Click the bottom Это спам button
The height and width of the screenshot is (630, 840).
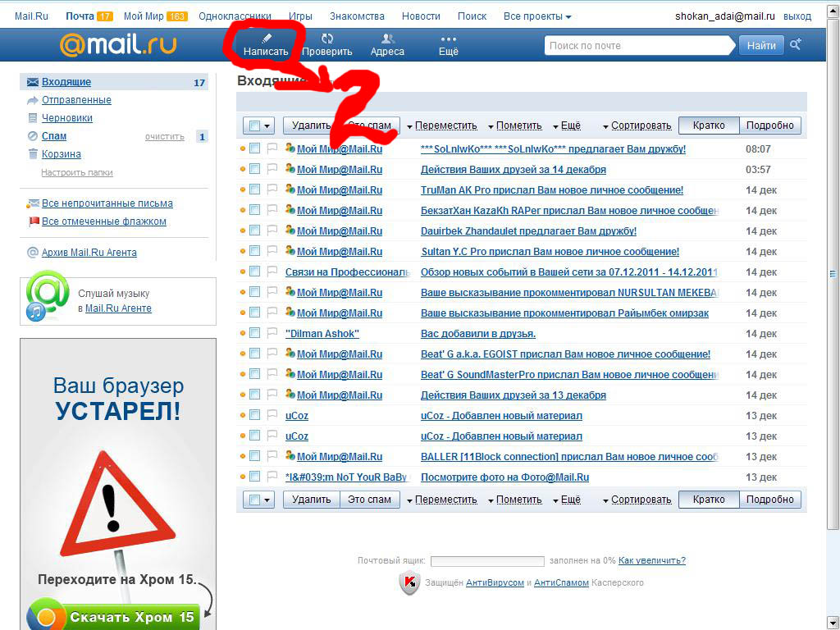tap(369, 500)
